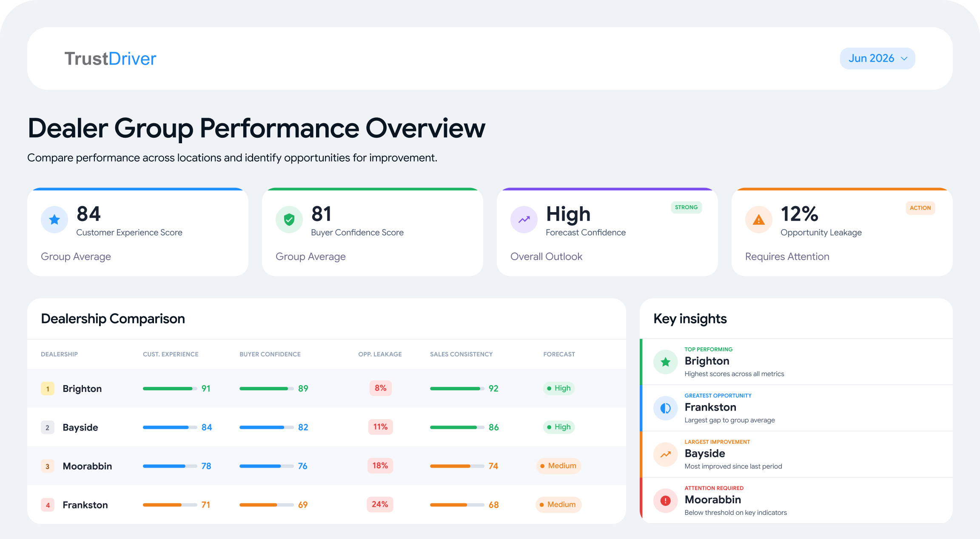This screenshot has width=980, height=539.
Task: Click rank badge 1 next to Brighton
Action: (48, 389)
